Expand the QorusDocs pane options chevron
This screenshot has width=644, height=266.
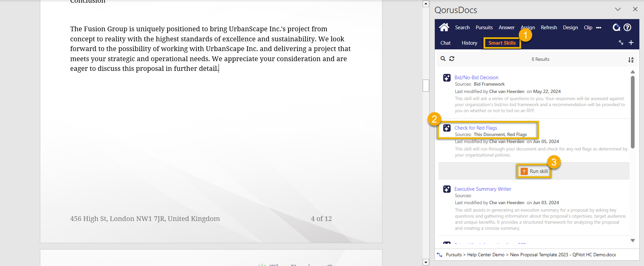[x=618, y=9]
